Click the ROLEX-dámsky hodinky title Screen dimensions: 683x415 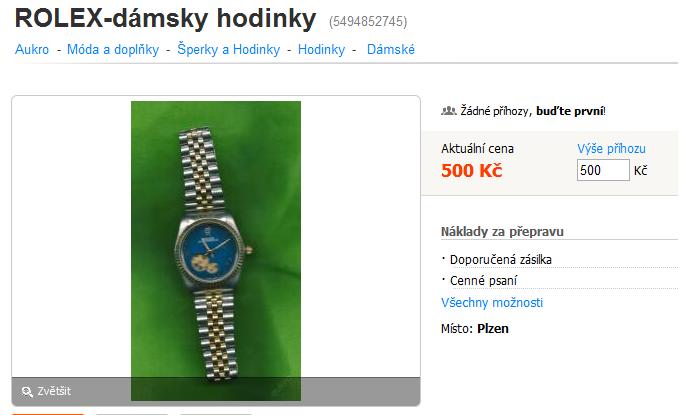(x=166, y=19)
